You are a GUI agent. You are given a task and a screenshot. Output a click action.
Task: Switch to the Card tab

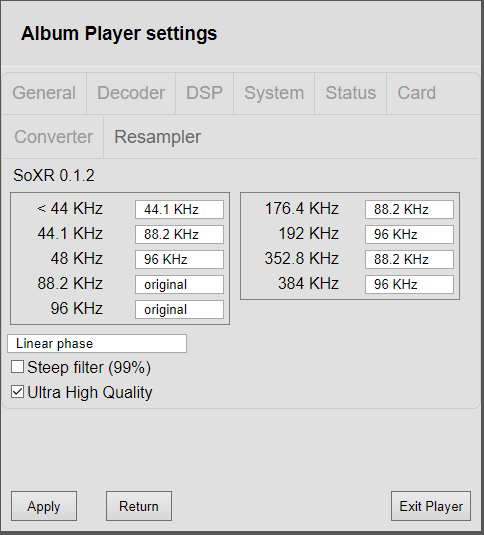(417, 93)
